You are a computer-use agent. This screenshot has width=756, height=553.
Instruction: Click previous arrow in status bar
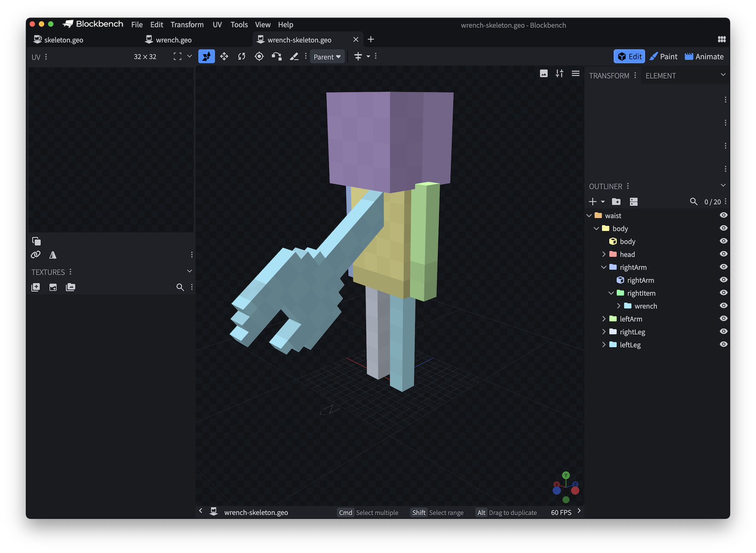coord(201,511)
